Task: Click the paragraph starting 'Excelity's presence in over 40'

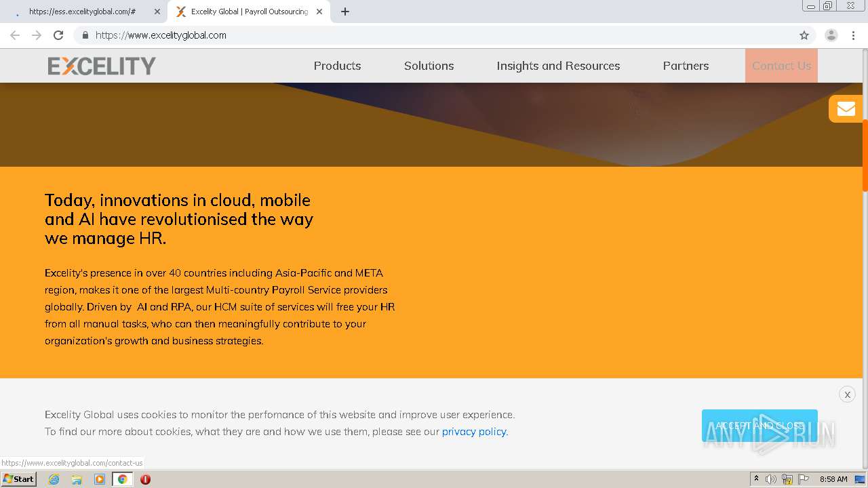Action: click(x=220, y=307)
